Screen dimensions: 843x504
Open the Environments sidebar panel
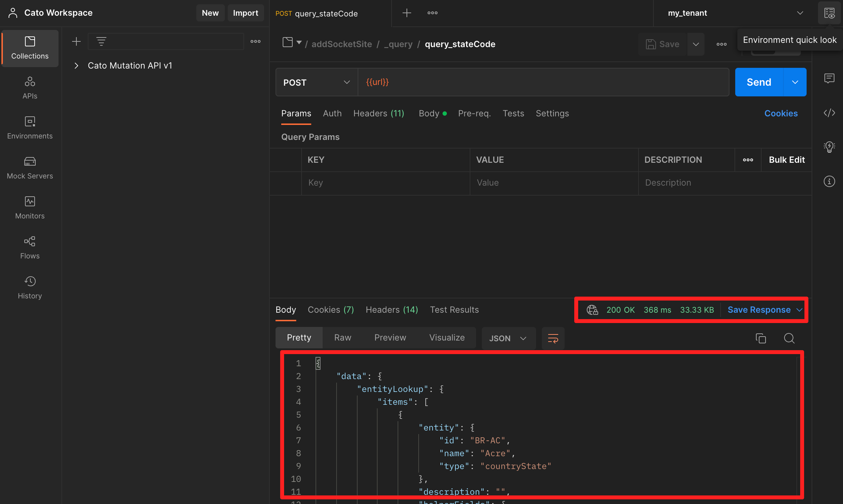coord(30,128)
